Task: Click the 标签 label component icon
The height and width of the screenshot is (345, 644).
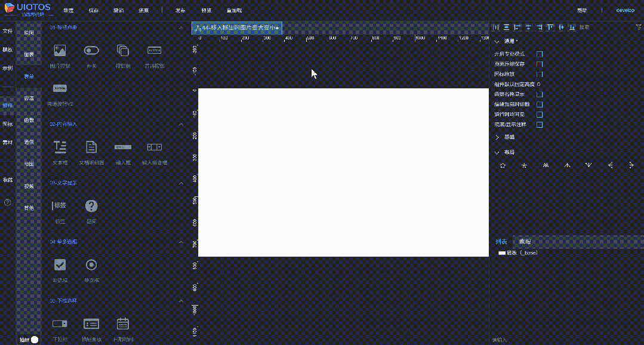Action: (x=59, y=206)
